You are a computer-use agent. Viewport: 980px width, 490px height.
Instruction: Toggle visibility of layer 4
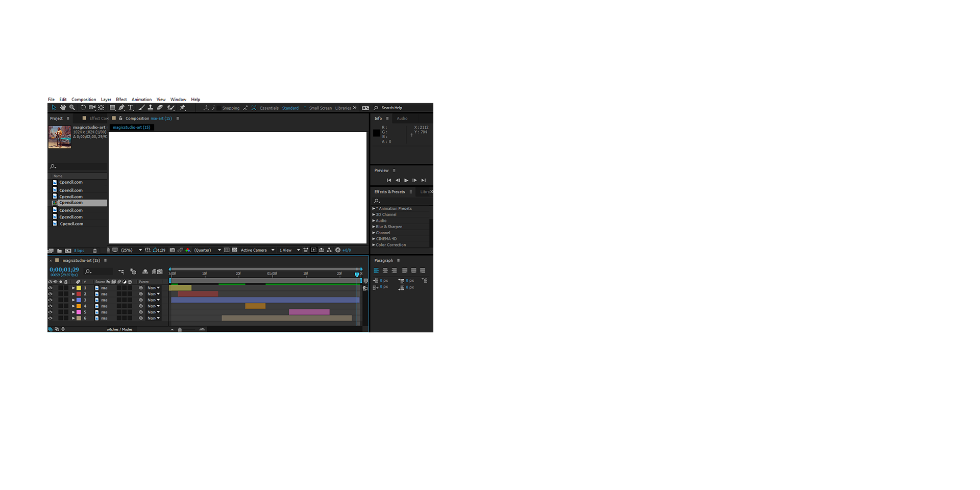click(x=50, y=306)
